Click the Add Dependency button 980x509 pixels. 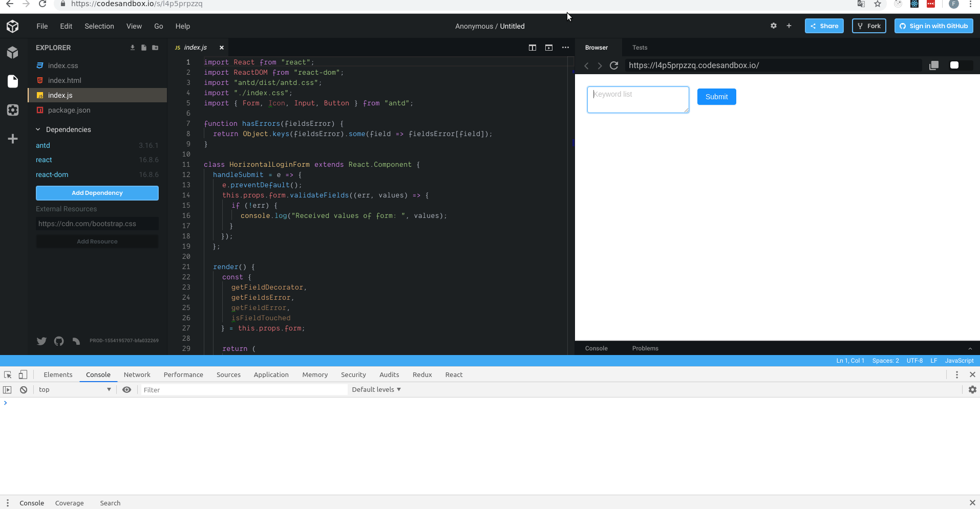(97, 193)
